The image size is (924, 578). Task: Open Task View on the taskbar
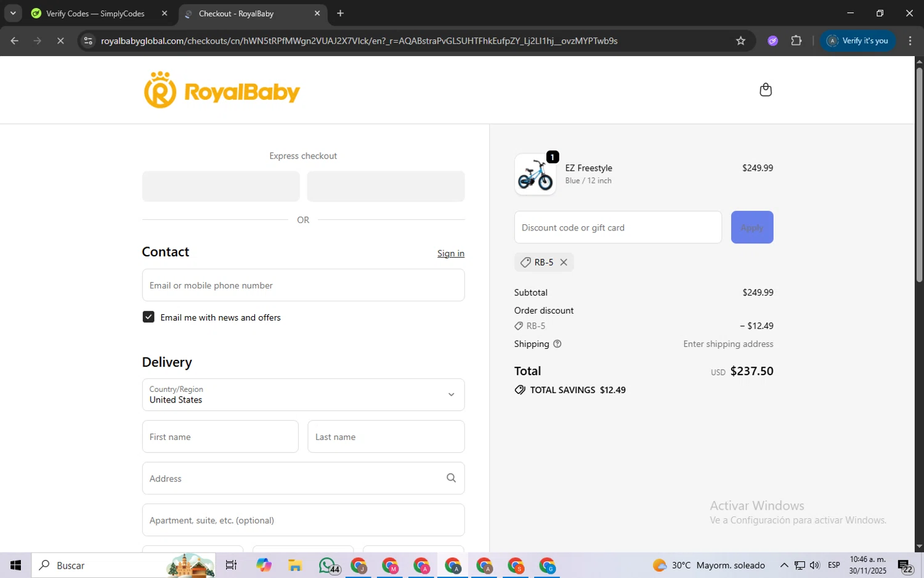231,565
